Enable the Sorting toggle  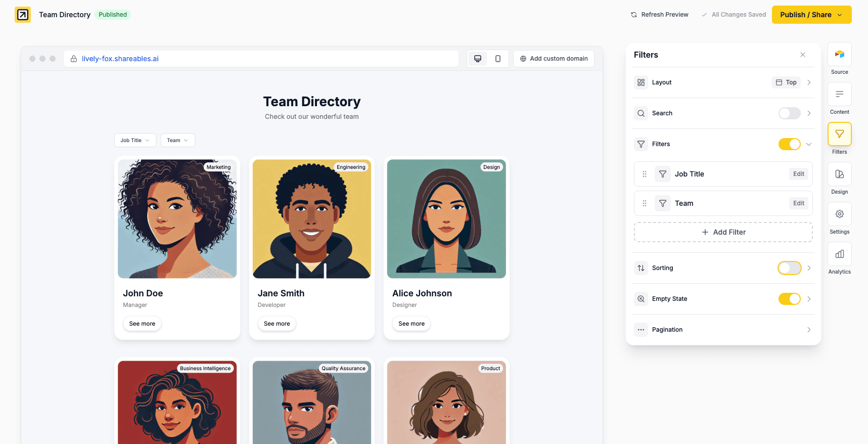tap(789, 268)
